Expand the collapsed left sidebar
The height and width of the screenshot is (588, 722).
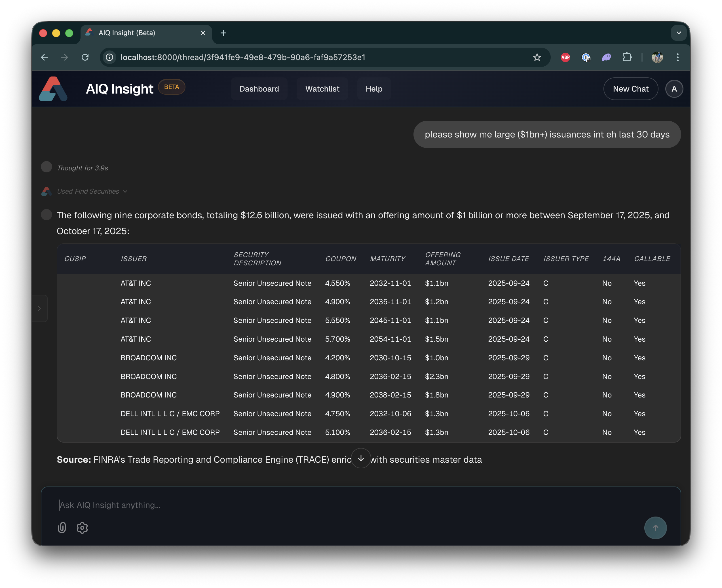point(39,308)
